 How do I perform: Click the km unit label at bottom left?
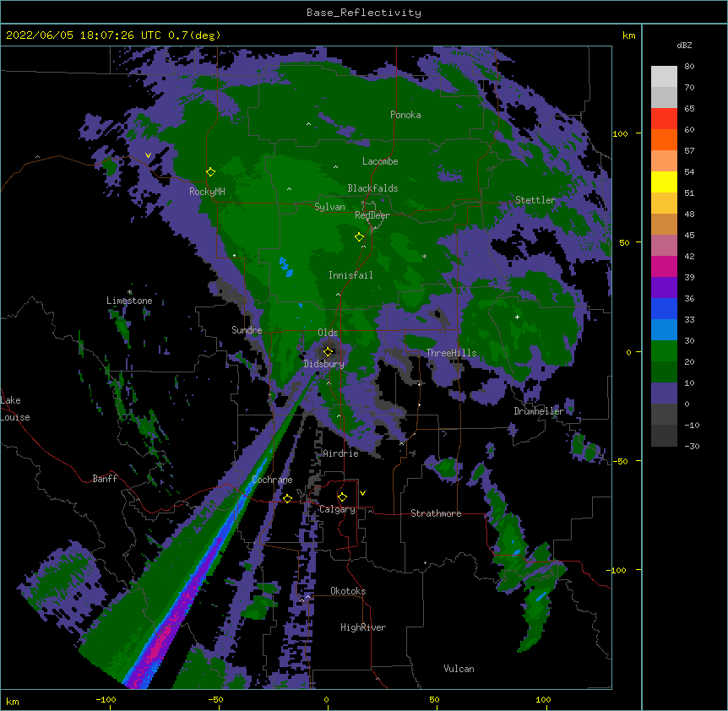click(13, 701)
